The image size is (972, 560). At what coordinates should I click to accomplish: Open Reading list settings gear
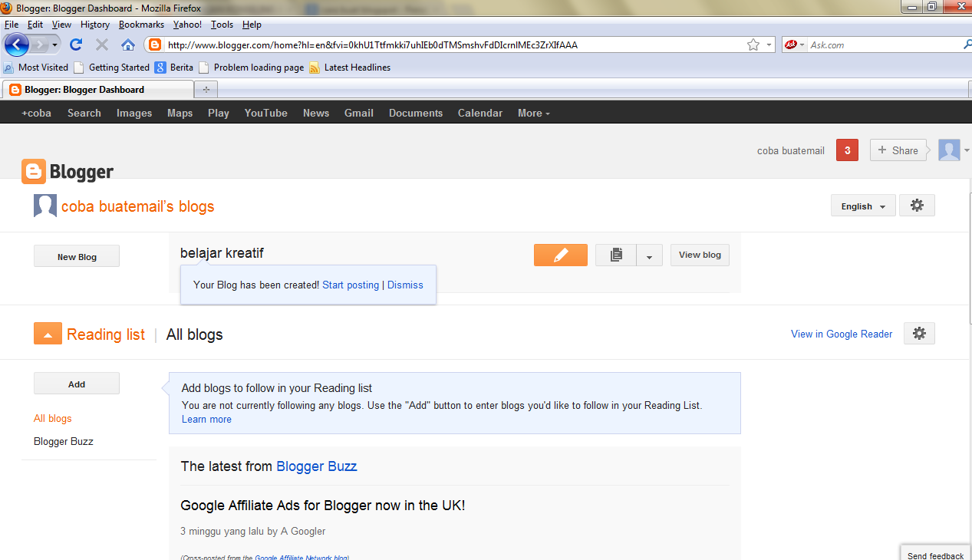(919, 334)
